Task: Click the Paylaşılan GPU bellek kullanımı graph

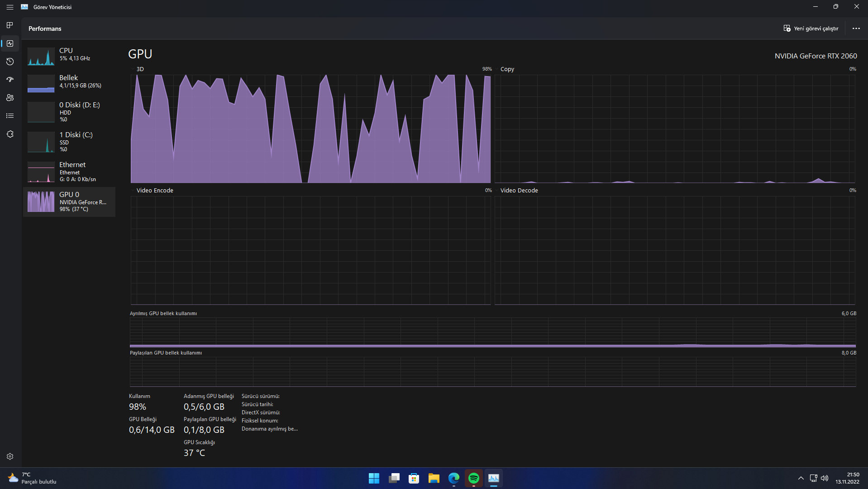Action: [493, 372]
